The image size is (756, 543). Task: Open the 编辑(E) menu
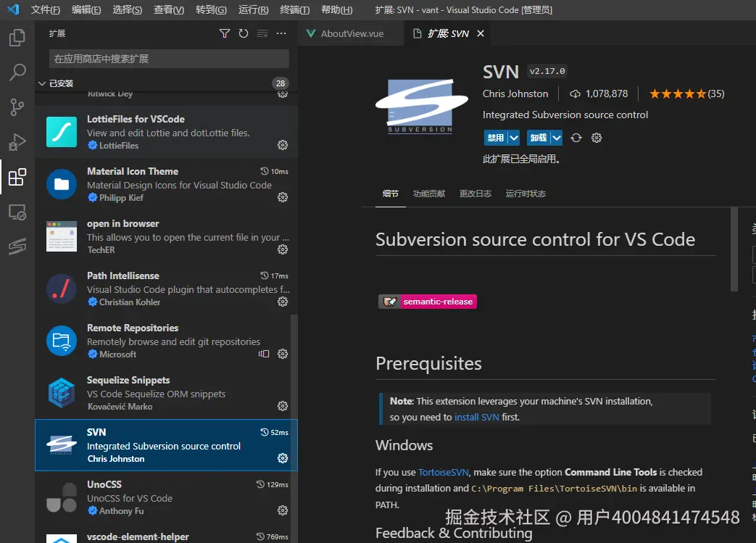pos(86,9)
